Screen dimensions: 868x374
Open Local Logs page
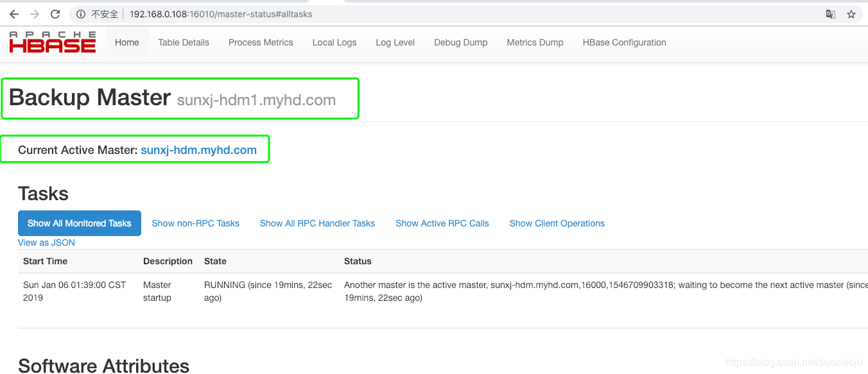pos(334,42)
